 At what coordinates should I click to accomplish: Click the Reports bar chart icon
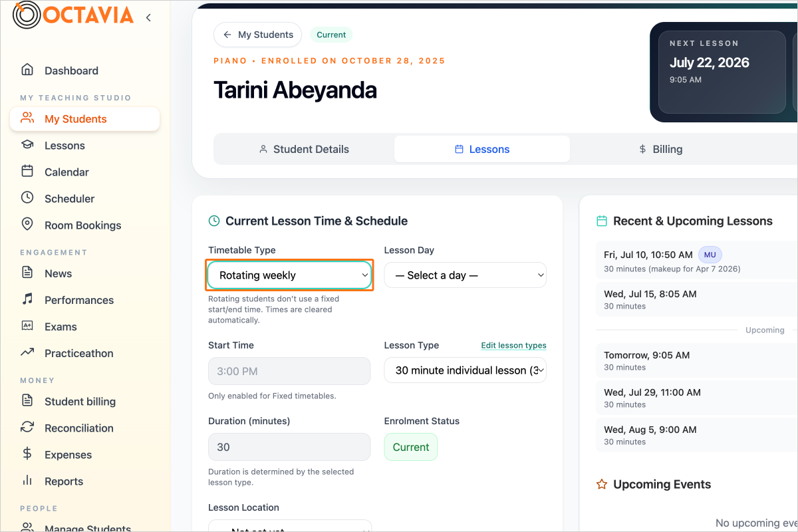coord(27,481)
